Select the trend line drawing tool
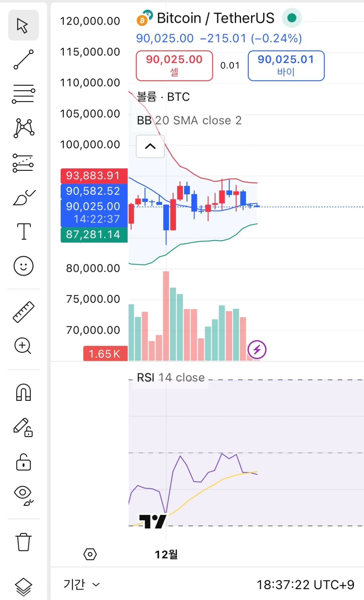Screen dimensions: 364x600 (x=23, y=59)
